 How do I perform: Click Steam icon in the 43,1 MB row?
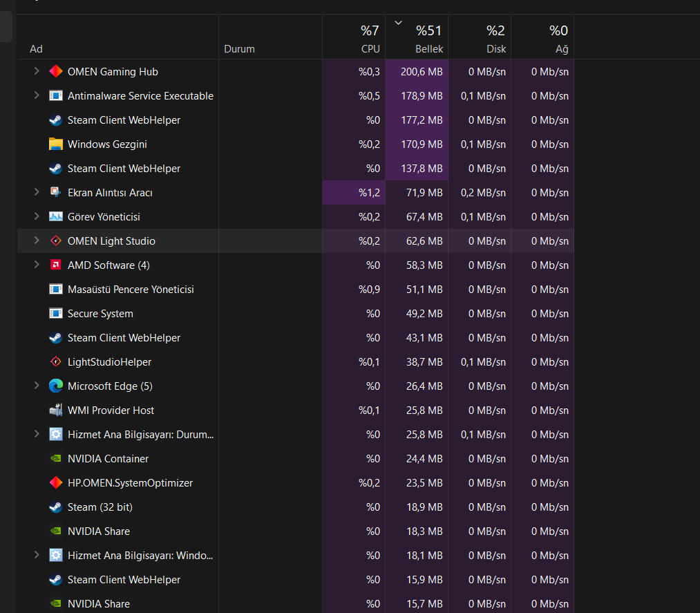coord(56,337)
